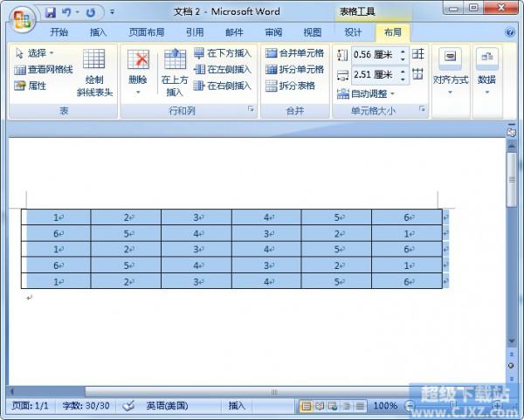This screenshot has width=524, height=420.
Task: Click 拆分表格 split table
Action: coord(290,86)
